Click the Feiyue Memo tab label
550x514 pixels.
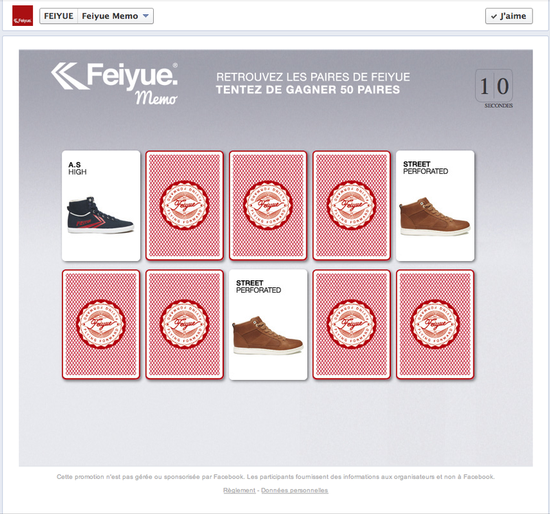tap(110, 16)
